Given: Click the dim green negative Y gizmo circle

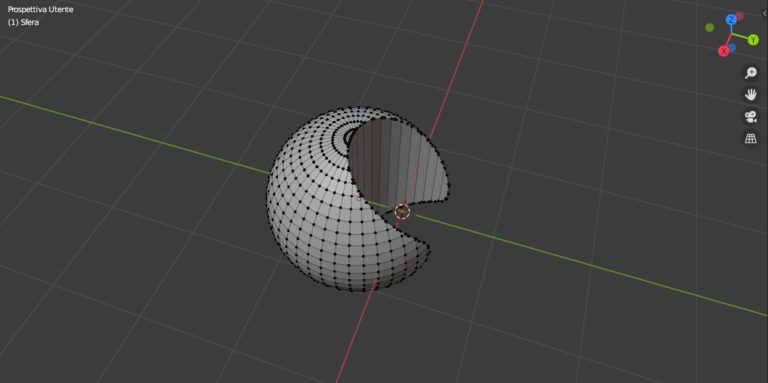Looking at the screenshot, I should [x=709, y=27].
